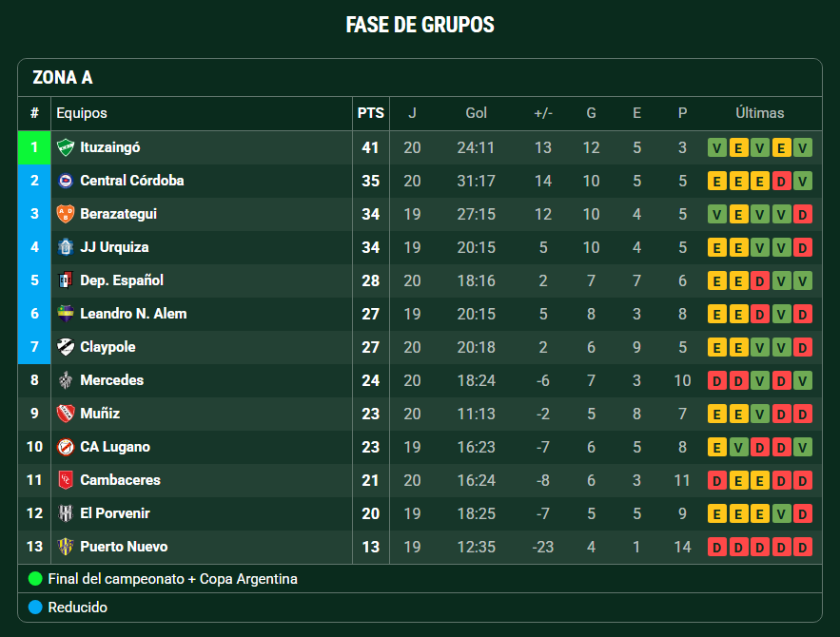Open the Mercedes team link
The image size is (840, 637).
(112, 380)
